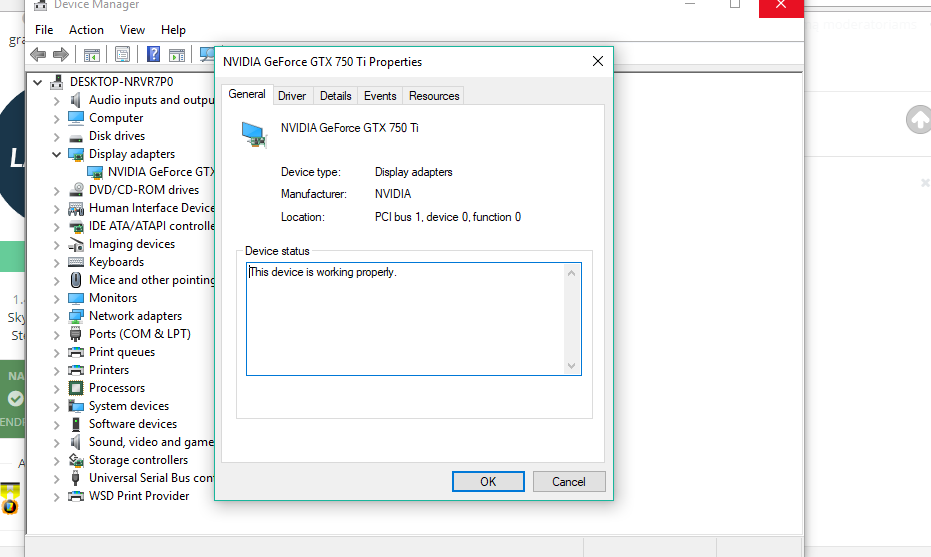Select the Processors tree item
Image resolution: width=931 pixels, height=557 pixels.
117,388
